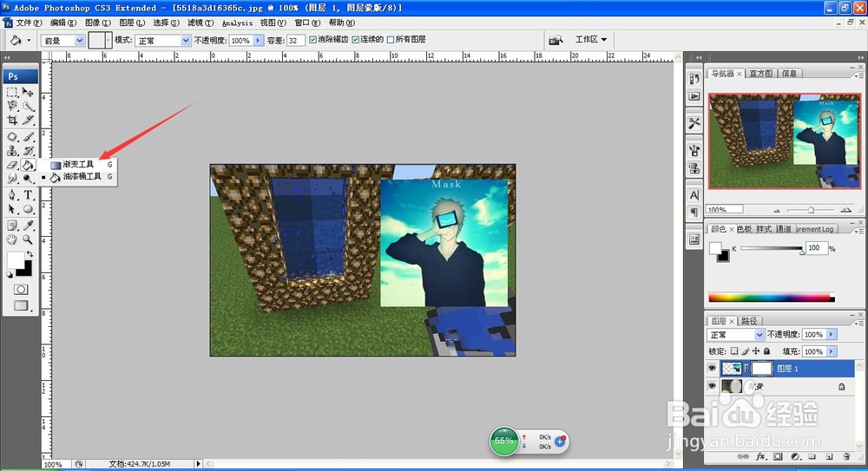
Task: Open the 工作区 workspace dropdown
Action: 590,39
